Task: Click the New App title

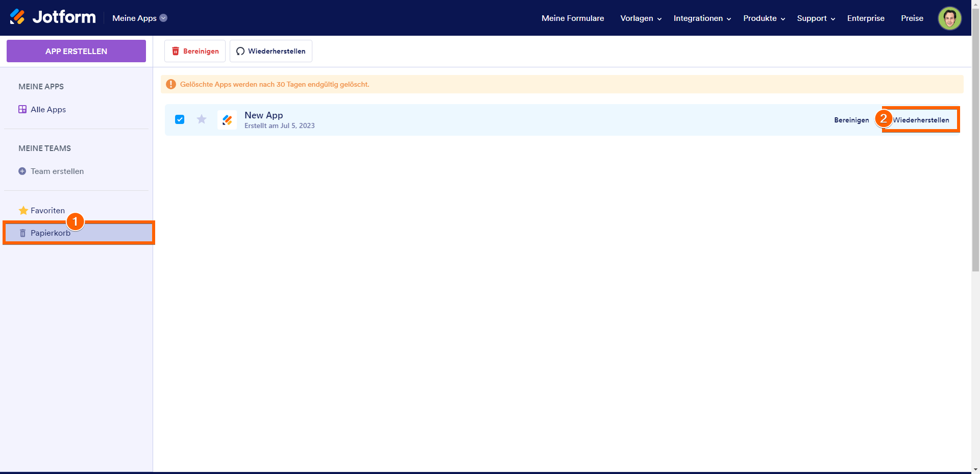Action: tap(263, 115)
